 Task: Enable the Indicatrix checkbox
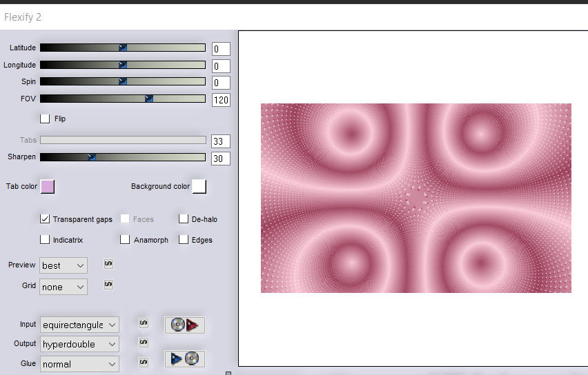click(45, 239)
